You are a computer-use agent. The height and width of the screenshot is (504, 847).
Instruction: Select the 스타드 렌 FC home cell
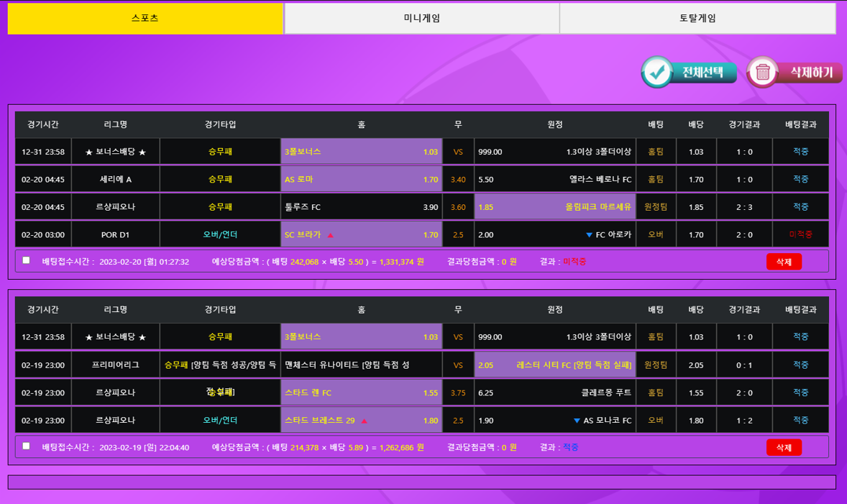click(361, 393)
